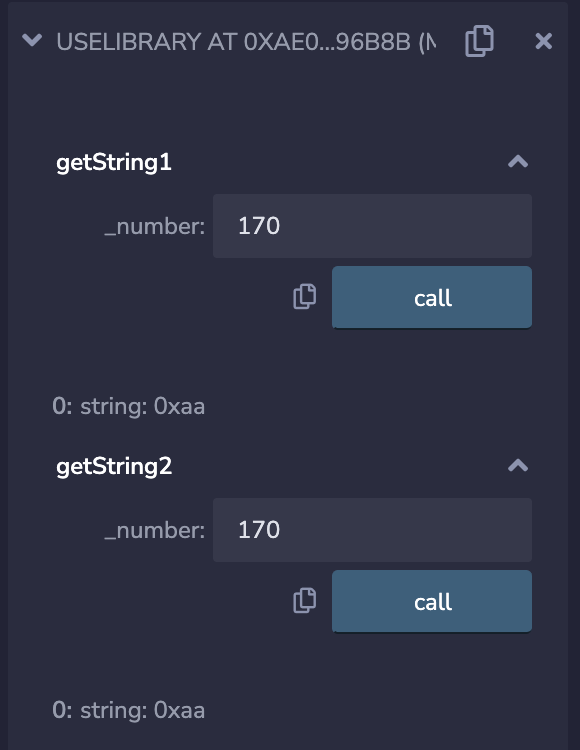Call the getString1 function
Viewport: 580px width, 750px height.
pyautogui.click(x=432, y=298)
